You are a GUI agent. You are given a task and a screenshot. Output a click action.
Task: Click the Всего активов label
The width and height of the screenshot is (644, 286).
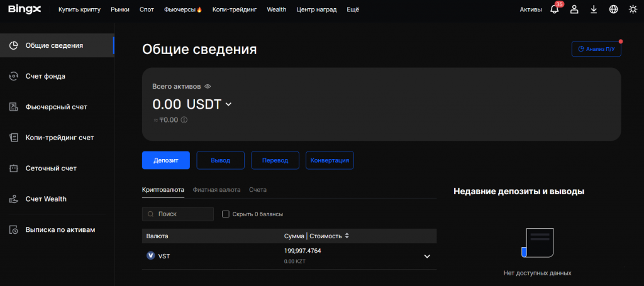(x=177, y=87)
